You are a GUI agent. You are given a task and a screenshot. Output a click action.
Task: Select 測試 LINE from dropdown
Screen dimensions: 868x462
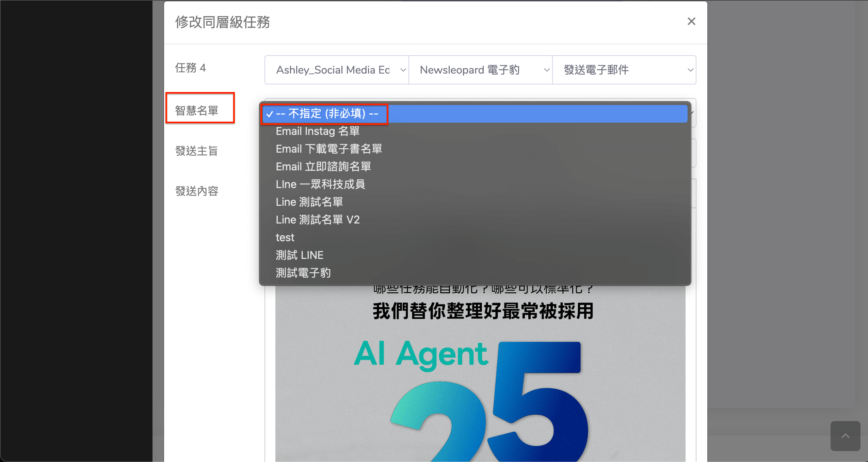(x=299, y=255)
